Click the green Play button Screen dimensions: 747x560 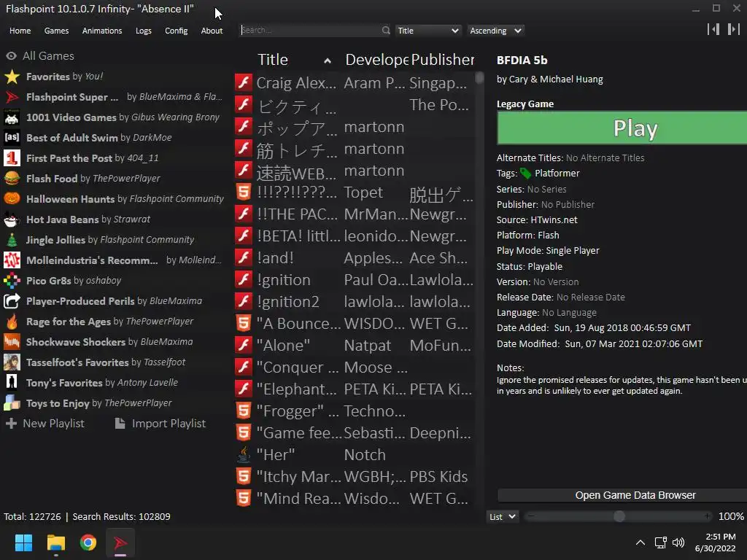click(x=622, y=128)
